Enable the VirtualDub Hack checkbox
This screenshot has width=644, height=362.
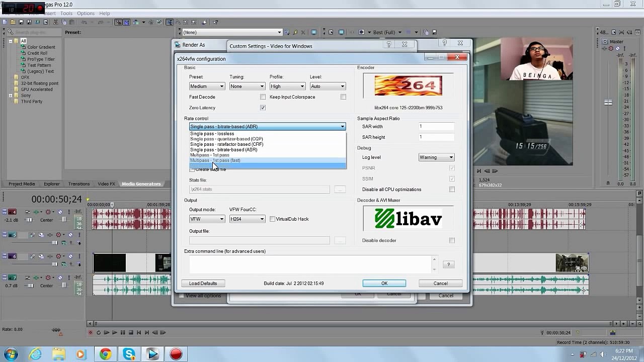pyautogui.click(x=272, y=219)
